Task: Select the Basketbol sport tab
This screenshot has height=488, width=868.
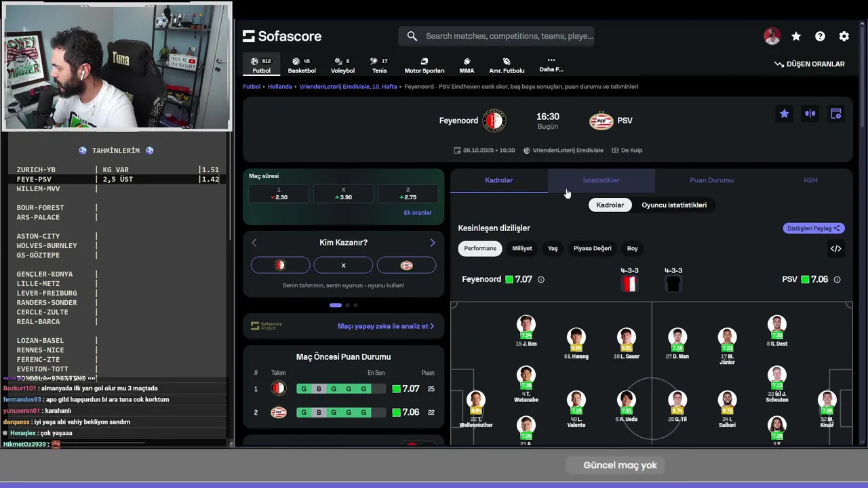Action: pos(302,65)
